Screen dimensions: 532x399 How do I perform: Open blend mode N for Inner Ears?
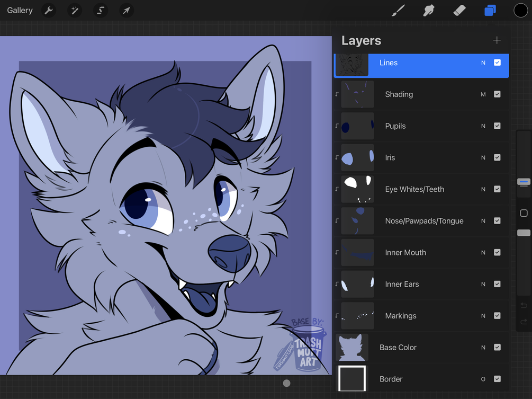483,284
